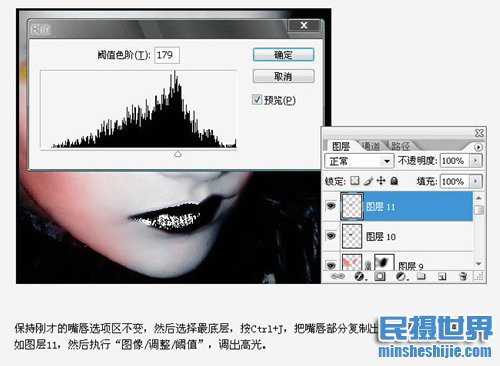Click the 阈值色阶 value field 179

(167, 55)
